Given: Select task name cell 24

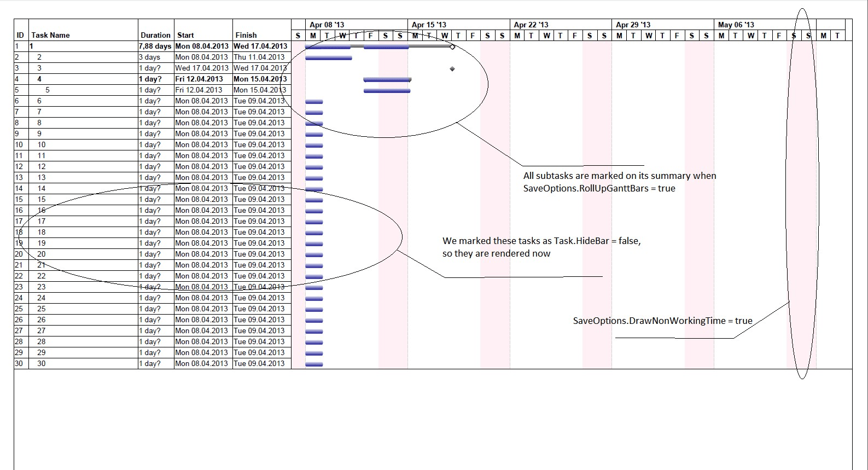Looking at the screenshot, I should pos(83,298).
